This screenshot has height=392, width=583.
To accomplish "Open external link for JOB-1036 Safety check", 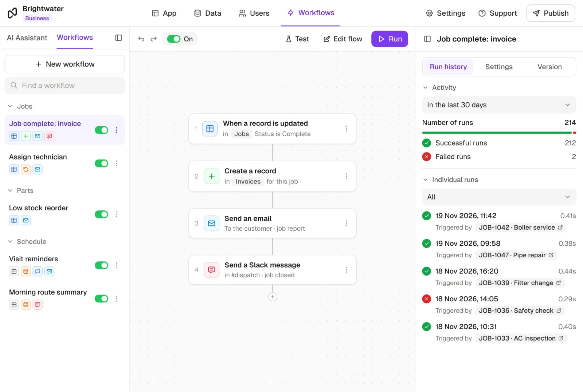I will (x=559, y=310).
